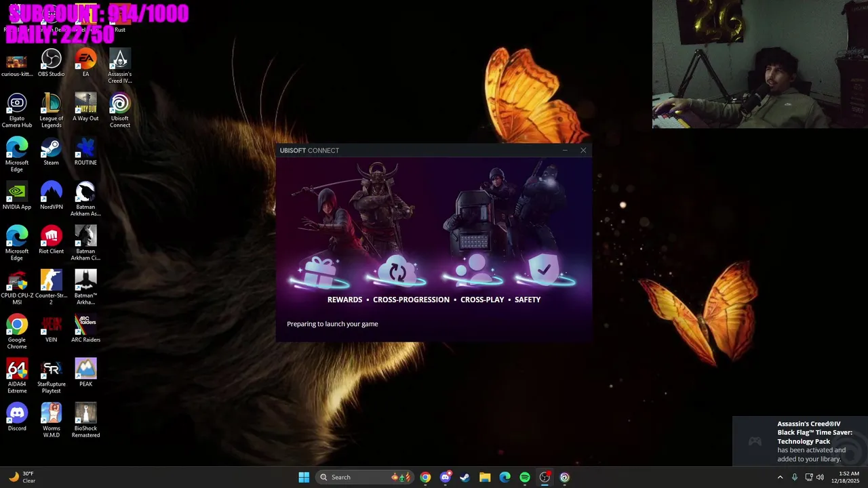Minimize the Ubisoft Connect launcher window

(565, 150)
